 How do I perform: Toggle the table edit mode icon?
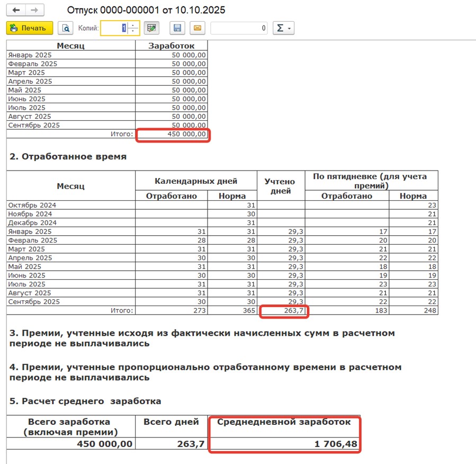[x=152, y=28]
